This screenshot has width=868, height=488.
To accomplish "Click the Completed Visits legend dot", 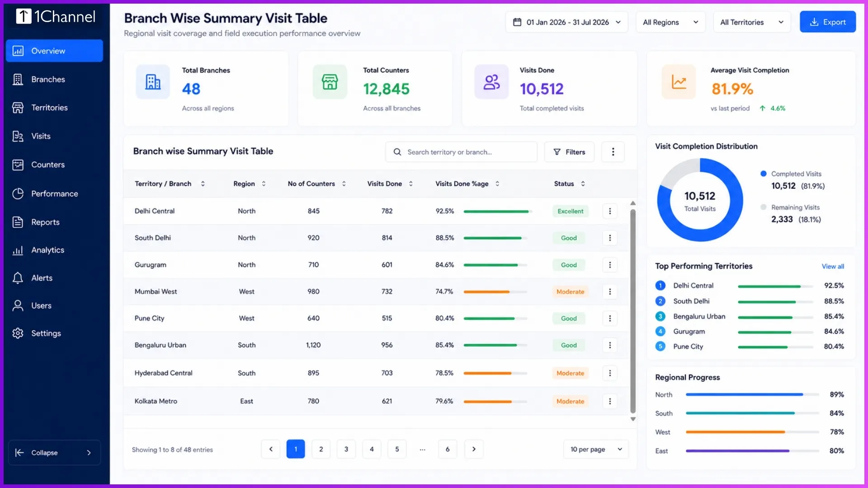I will click(764, 174).
